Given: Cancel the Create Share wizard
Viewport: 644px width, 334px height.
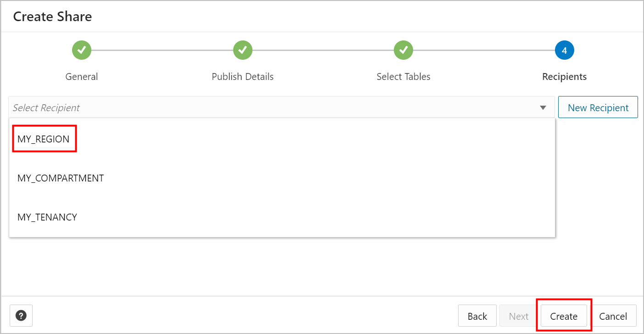Looking at the screenshot, I should tap(614, 316).
